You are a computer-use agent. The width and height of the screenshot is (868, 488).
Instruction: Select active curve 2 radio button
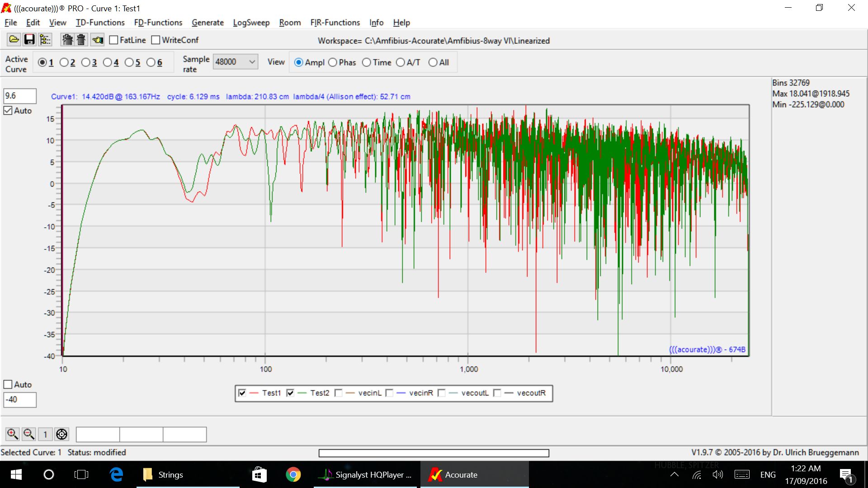[64, 62]
